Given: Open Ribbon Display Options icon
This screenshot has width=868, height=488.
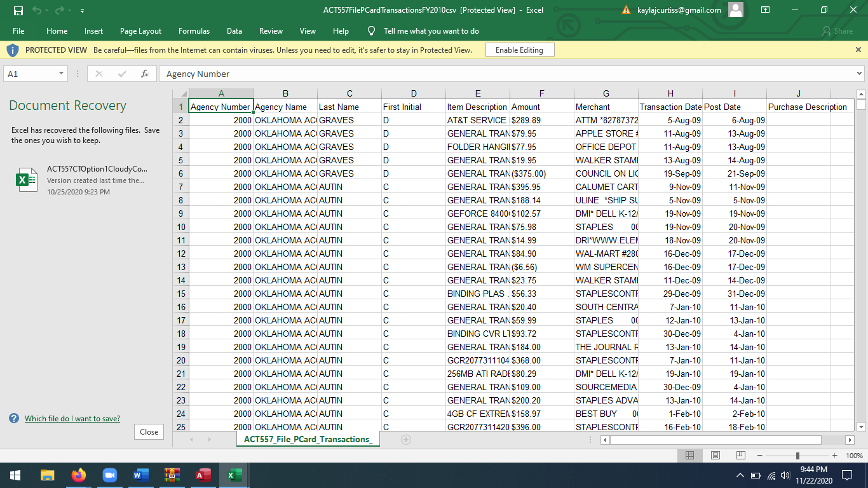Looking at the screenshot, I should [765, 10].
